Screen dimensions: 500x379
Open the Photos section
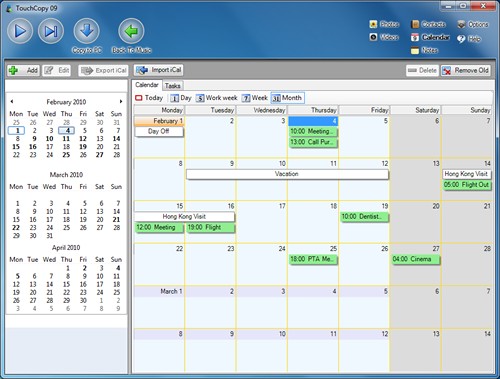(384, 24)
